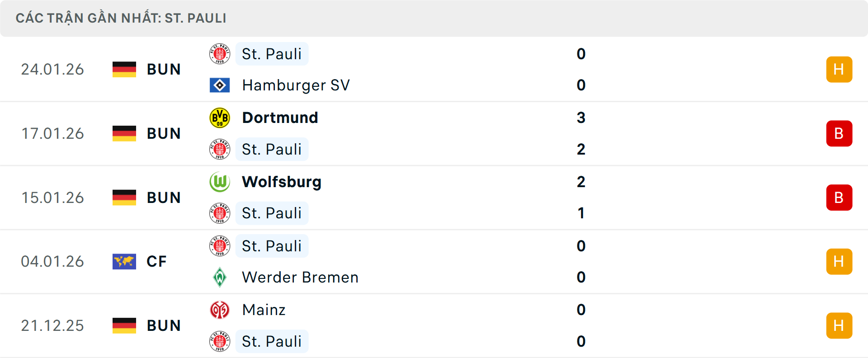This screenshot has height=358, width=868.
Task: Expand the Wolfsburg match details
Action: [x=434, y=198]
